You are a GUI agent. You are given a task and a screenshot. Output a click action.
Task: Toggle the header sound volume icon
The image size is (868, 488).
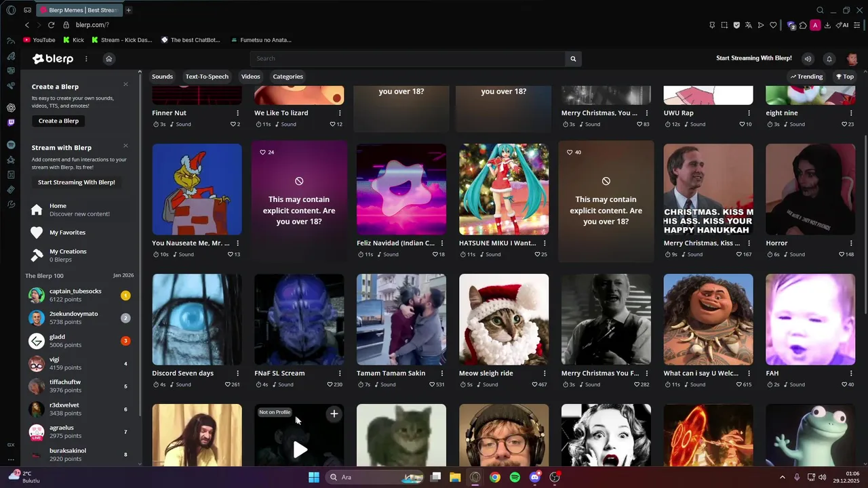(808, 59)
